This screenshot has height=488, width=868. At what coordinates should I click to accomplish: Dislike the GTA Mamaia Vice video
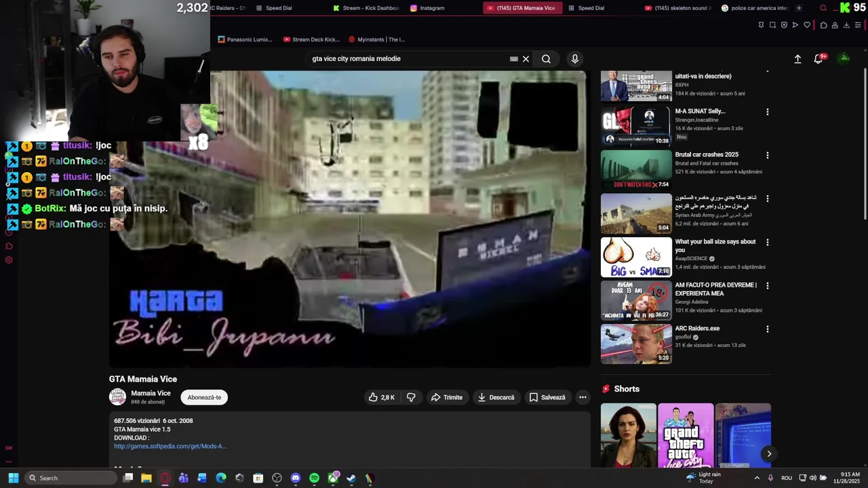point(411,397)
